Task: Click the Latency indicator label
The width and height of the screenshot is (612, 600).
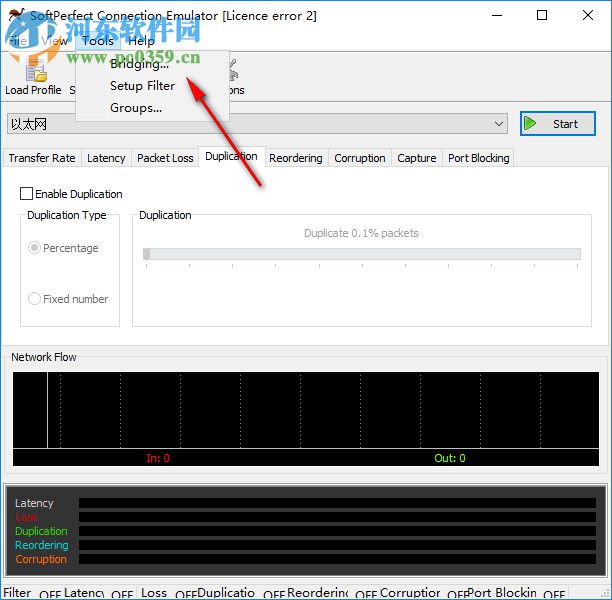Action: coord(34,503)
